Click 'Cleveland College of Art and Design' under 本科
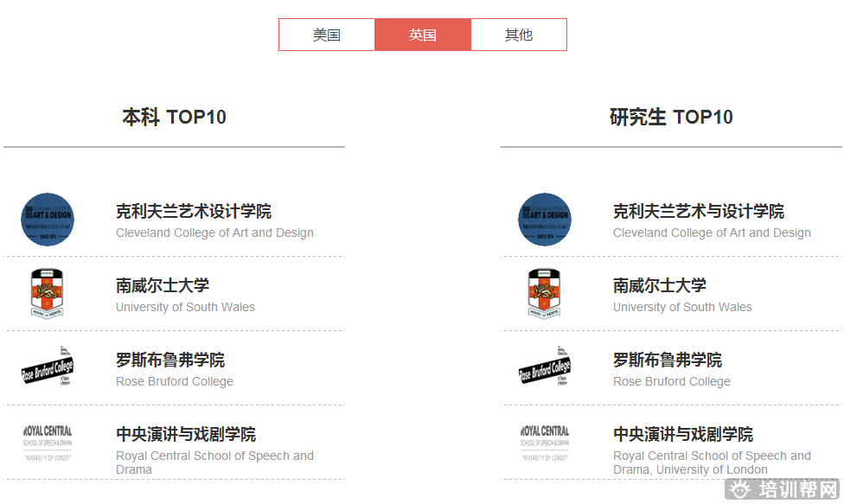The image size is (844, 504). [214, 233]
